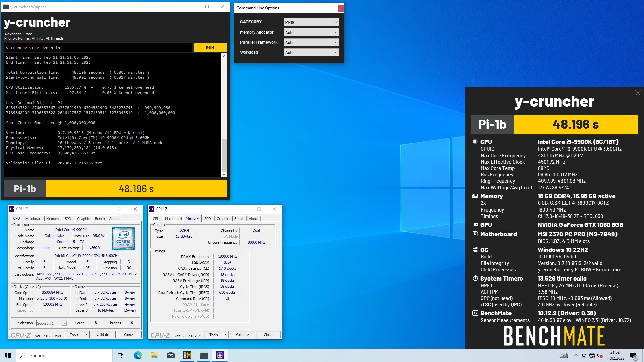Open the News and Interests tray icon
Image resolution: width=644 pixels, height=362 pixels.
(x=564, y=355)
